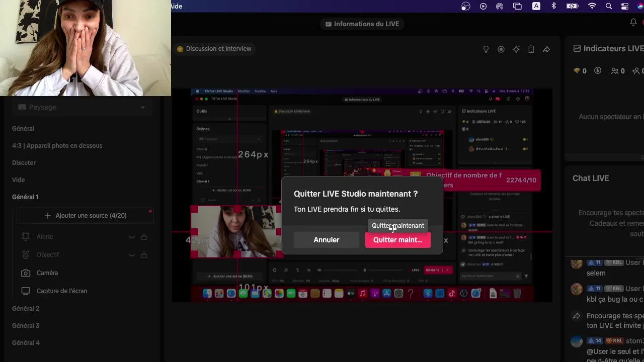Screen dimensions: 644x362
Task: Click the stream preview thumbnail
Action: tap(362, 196)
